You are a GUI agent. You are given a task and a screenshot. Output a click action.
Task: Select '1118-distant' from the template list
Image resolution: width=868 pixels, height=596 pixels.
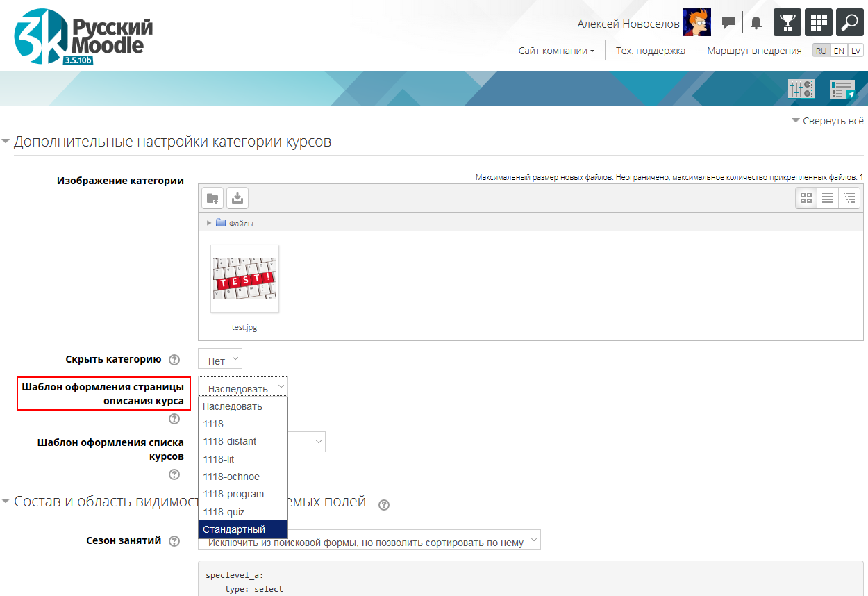click(230, 441)
